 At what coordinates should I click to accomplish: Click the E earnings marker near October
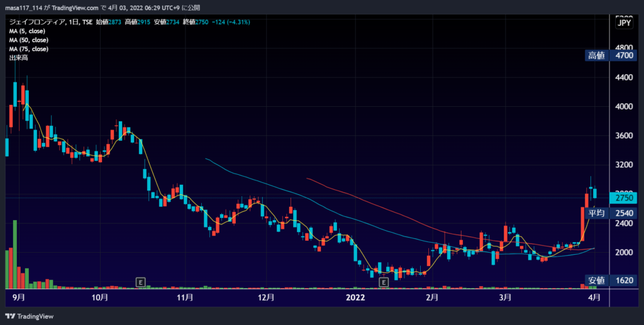coord(140,282)
